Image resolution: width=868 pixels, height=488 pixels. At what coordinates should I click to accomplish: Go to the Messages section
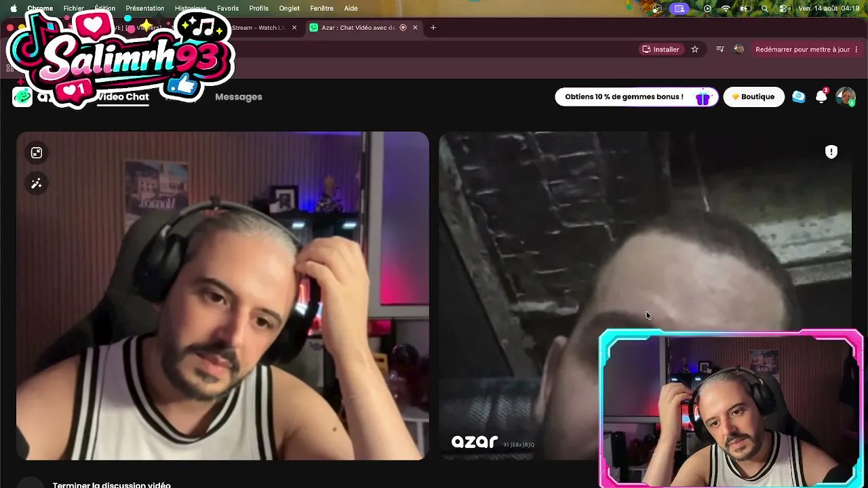[239, 97]
